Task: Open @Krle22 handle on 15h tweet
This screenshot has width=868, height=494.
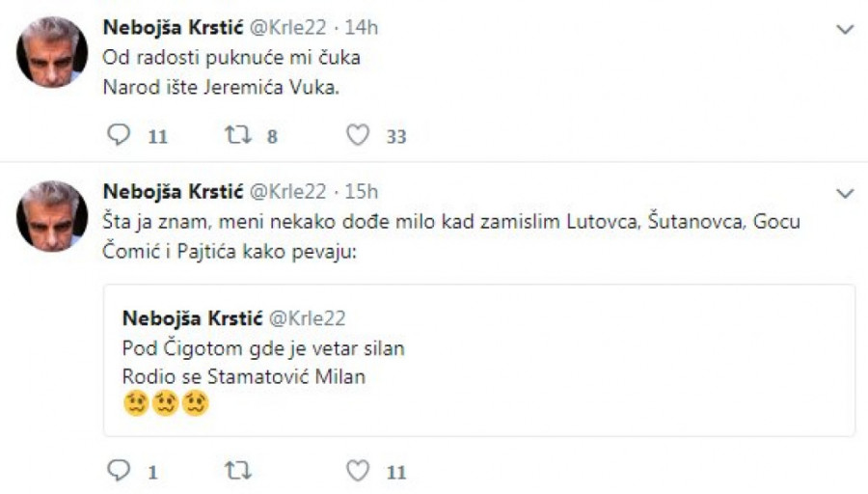Action: click(288, 191)
